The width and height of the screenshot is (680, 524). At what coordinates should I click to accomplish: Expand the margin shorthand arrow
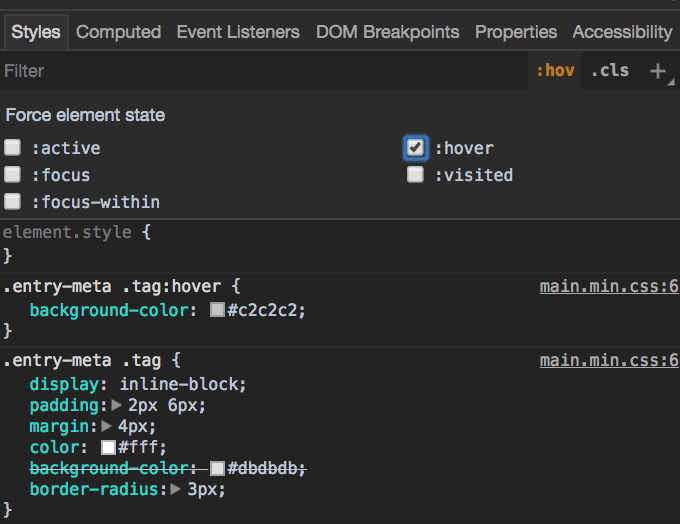108,427
